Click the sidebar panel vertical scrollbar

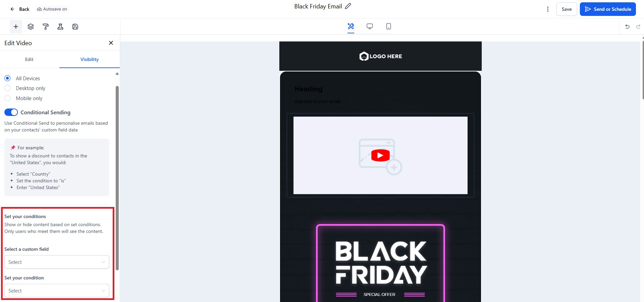point(117,178)
